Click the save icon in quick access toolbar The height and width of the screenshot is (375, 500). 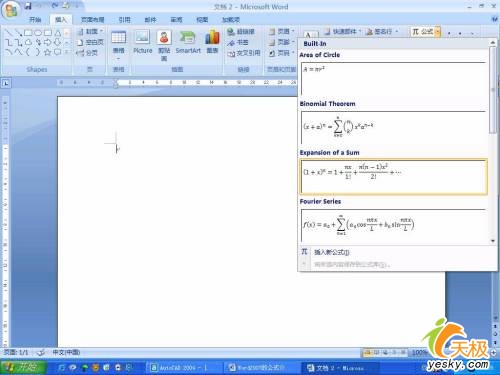28,6
